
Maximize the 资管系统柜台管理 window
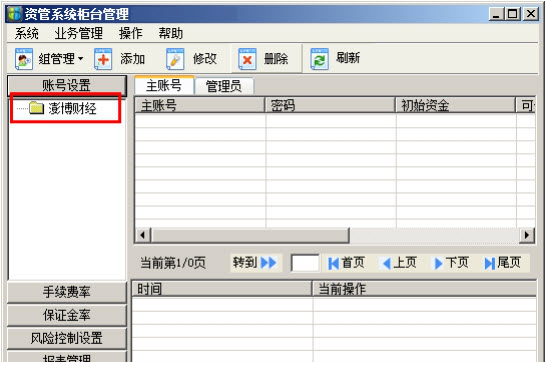coord(513,14)
